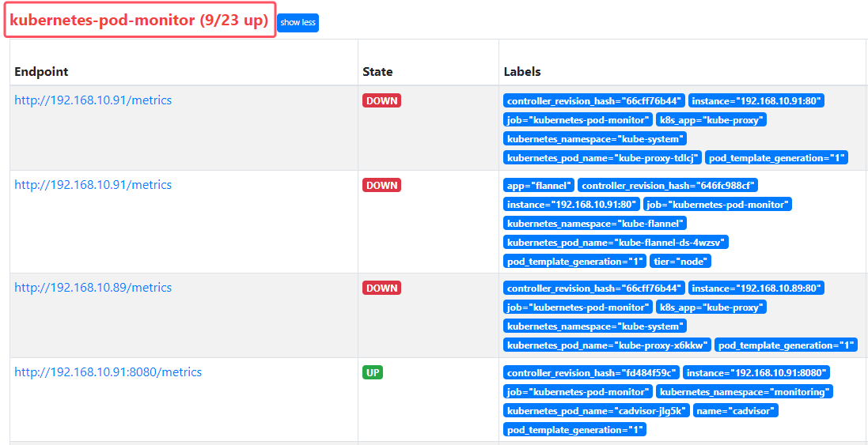Select kubernetes_namespace="kube-system" label in kube-proxy-tdlcj row
This screenshot has width=868, height=445.
point(595,139)
